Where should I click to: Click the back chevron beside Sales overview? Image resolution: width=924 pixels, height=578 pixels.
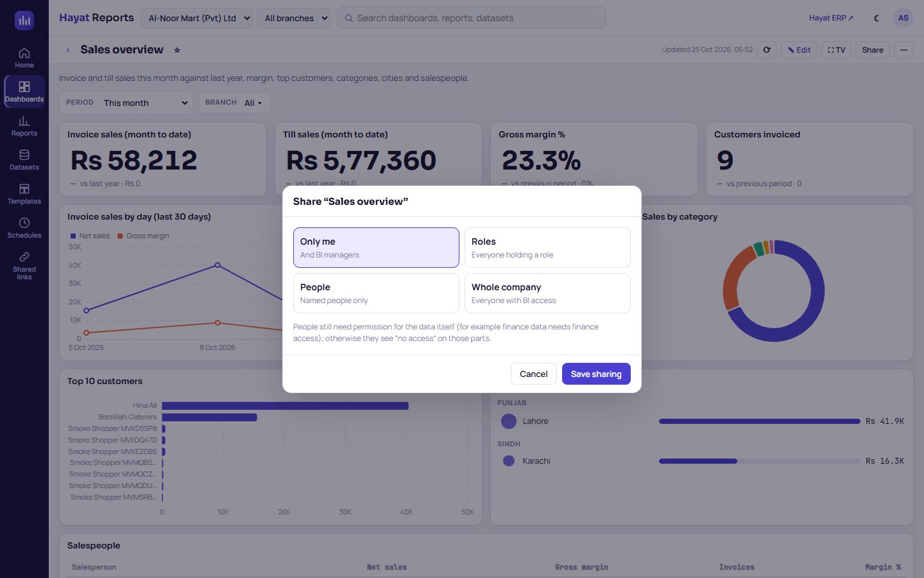point(68,50)
